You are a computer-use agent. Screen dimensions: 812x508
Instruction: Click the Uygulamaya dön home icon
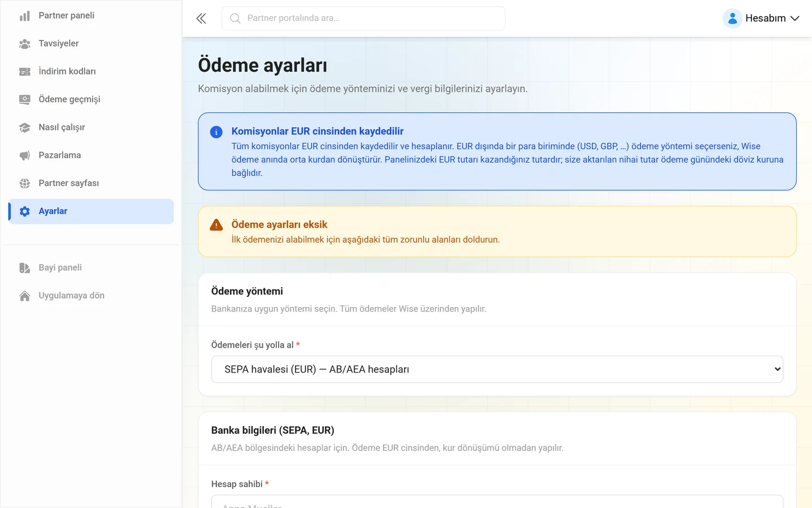click(25, 296)
